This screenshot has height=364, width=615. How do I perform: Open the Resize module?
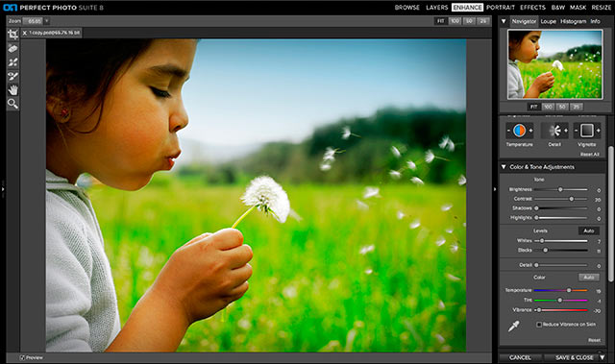tap(601, 8)
